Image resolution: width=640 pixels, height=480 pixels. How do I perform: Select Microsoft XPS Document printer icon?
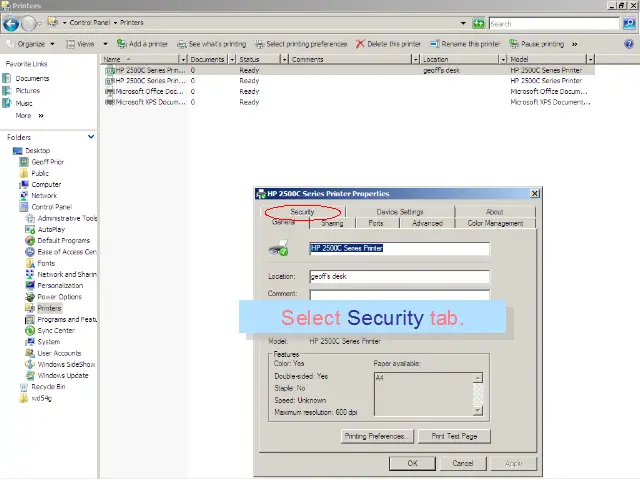(x=109, y=102)
